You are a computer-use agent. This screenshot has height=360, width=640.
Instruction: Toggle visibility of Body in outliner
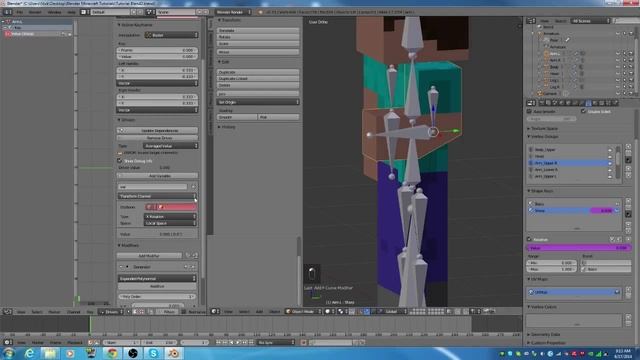618,67
